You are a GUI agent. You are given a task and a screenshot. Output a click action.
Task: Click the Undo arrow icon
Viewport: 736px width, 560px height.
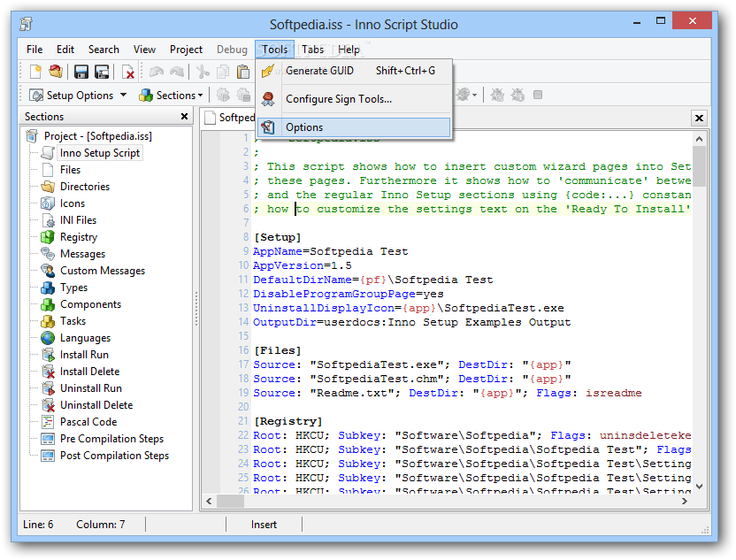coord(157,72)
